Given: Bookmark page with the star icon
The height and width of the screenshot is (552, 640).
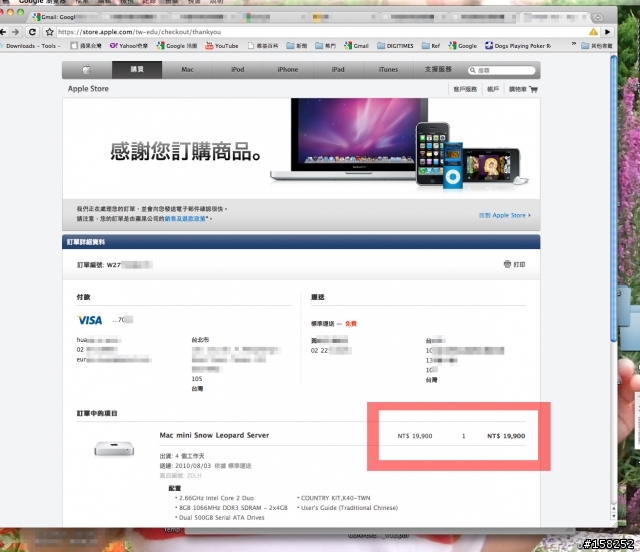Looking at the screenshot, I should [x=49, y=32].
